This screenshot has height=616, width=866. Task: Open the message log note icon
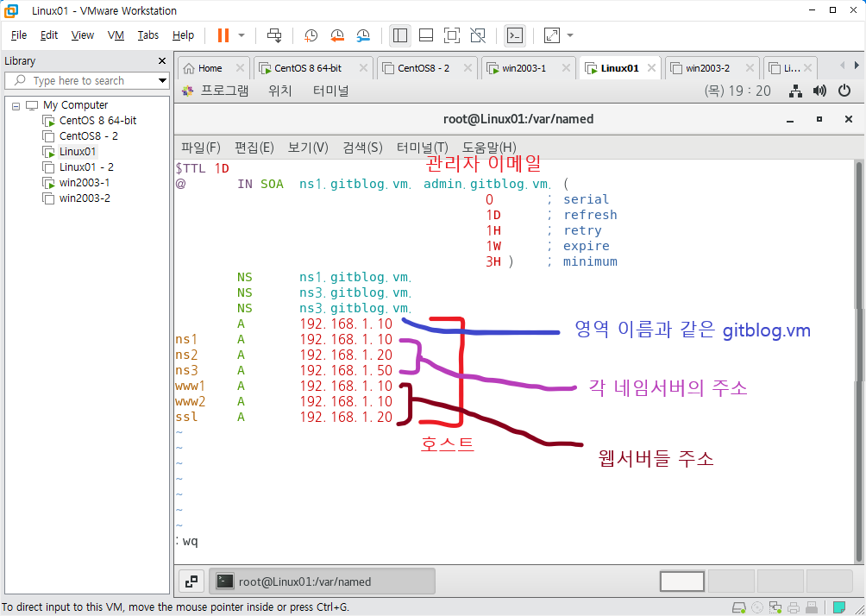839,607
